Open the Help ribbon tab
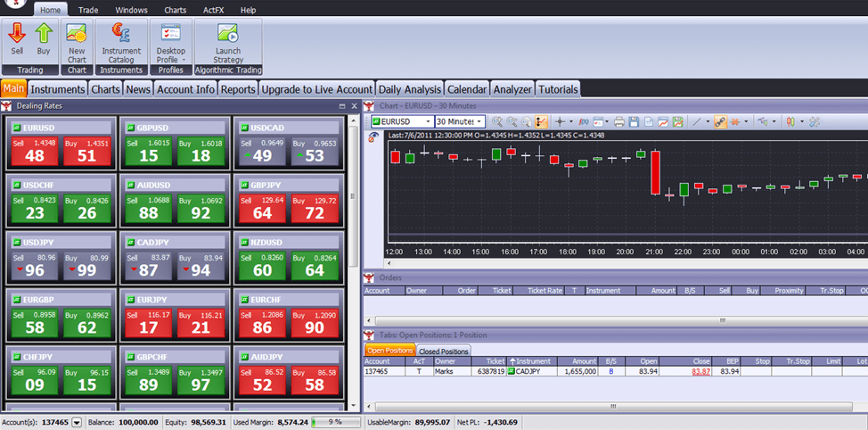 point(249,10)
